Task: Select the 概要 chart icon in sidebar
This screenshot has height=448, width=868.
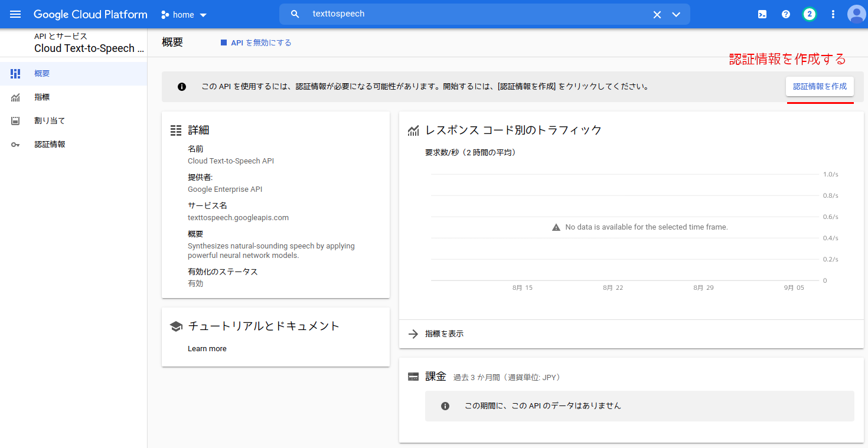Action: click(16, 73)
